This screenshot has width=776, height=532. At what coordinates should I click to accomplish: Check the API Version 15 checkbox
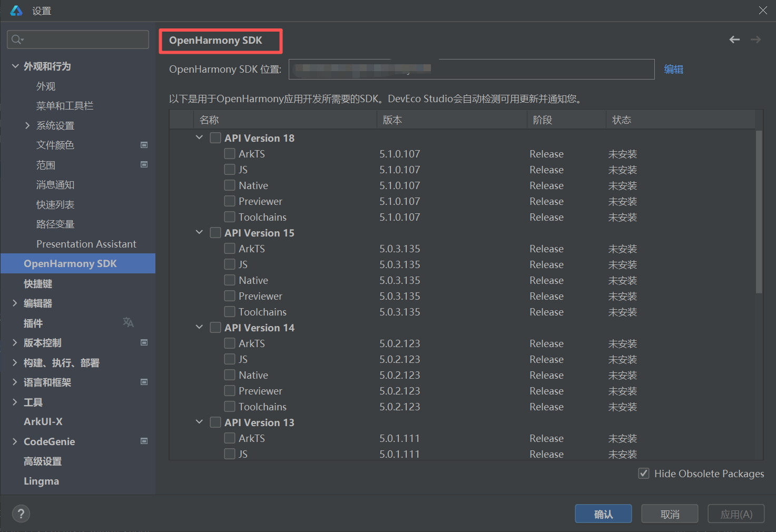tap(215, 233)
